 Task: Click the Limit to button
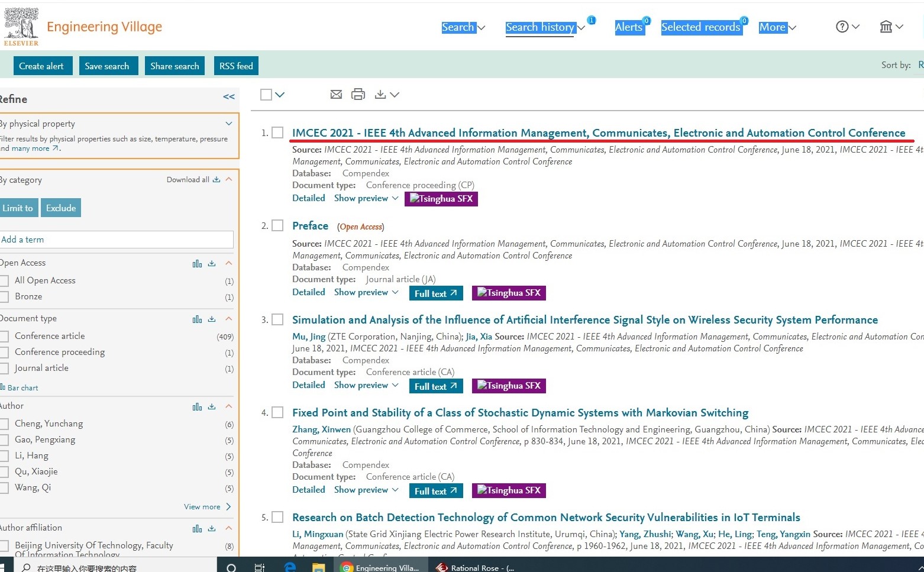point(18,208)
